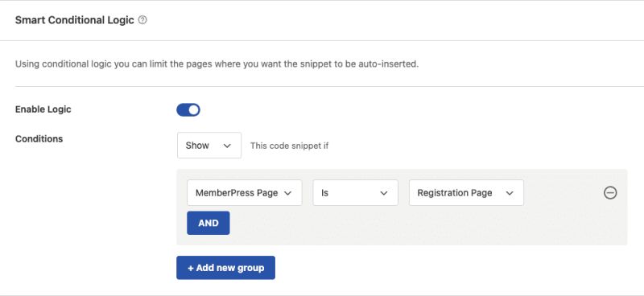644x296 pixels.
Task: Open the Show dropdown
Action: [209, 146]
